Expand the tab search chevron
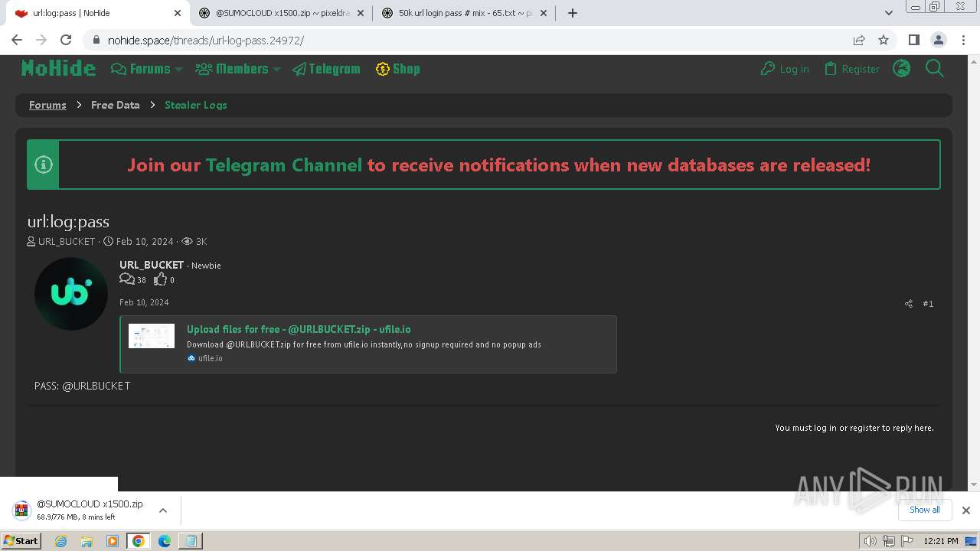The image size is (980, 551). tap(889, 13)
